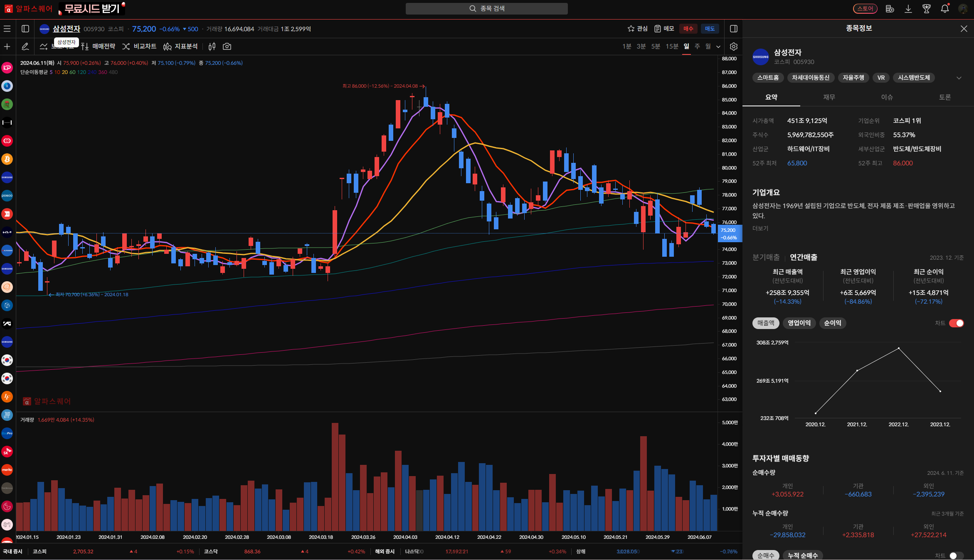Select the POSCO icon in sidebar
974x560 pixels.
click(x=7, y=196)
